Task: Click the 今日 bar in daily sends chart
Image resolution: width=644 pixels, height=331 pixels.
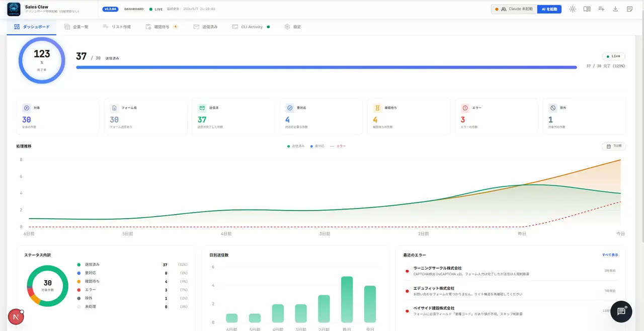Action: (370, 304)
